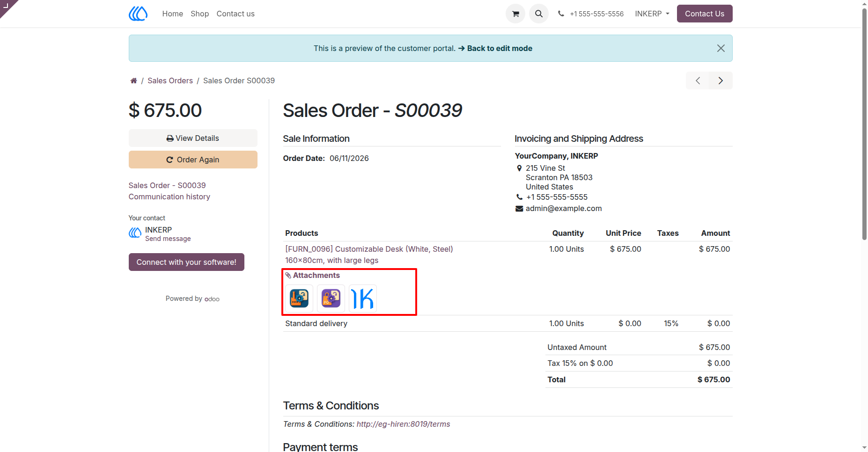Click the admin@example.com email text
The image size is (868, 452).
pos(564,208)
